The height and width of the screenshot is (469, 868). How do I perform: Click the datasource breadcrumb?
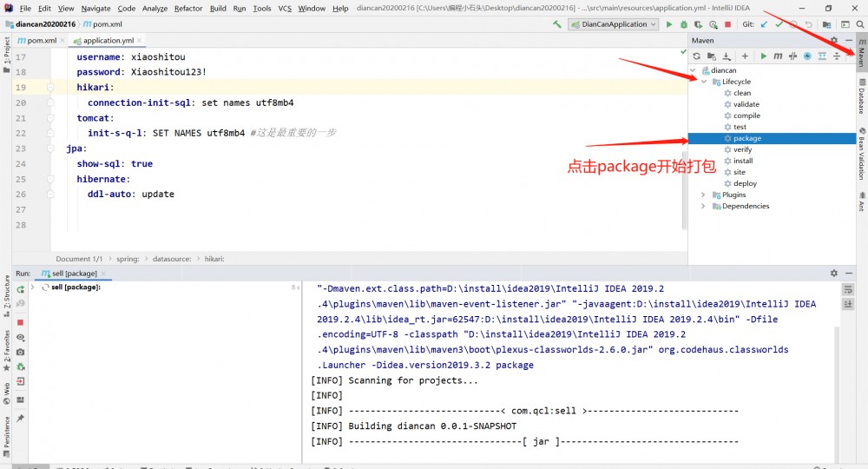(x=172, y=259)
